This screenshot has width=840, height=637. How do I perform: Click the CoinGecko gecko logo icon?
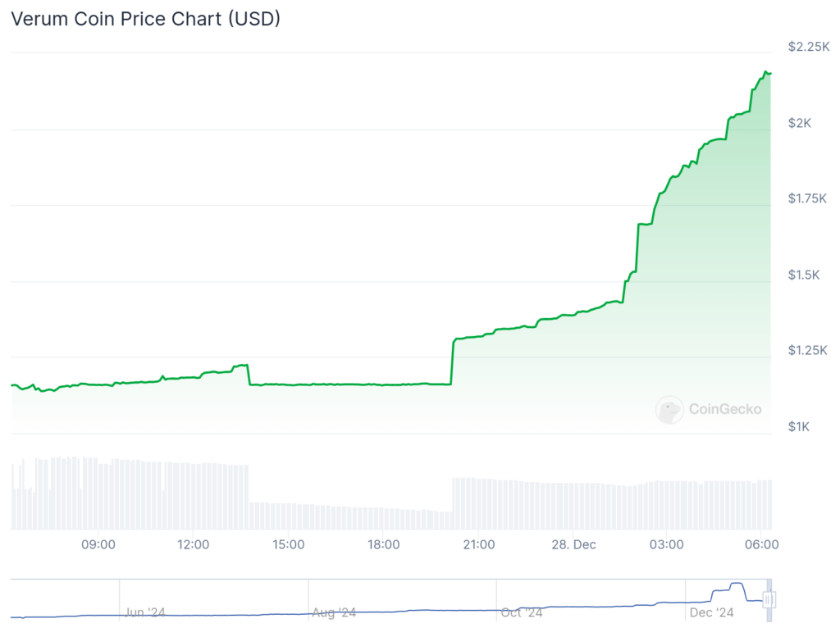click(x=669, y=410)
